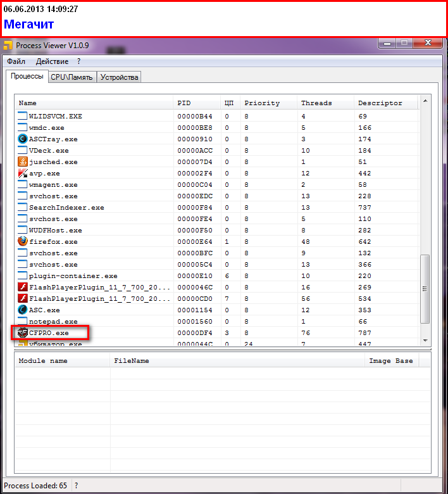The height and width of the screenshot is (494, 448).
Task: Click the Process Viewer title bar icon
Action: [x=8, y=46]
